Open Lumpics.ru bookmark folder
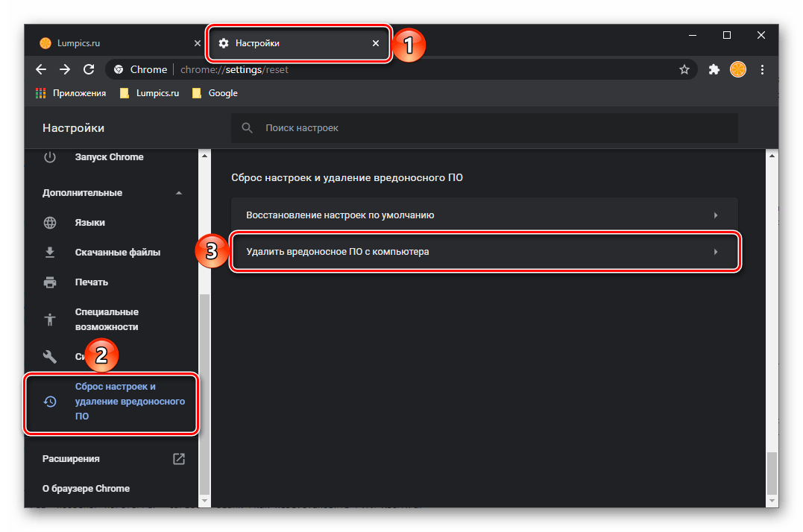Image resolution: width=803 pixels, height=532 pixels. pos(149,93)
